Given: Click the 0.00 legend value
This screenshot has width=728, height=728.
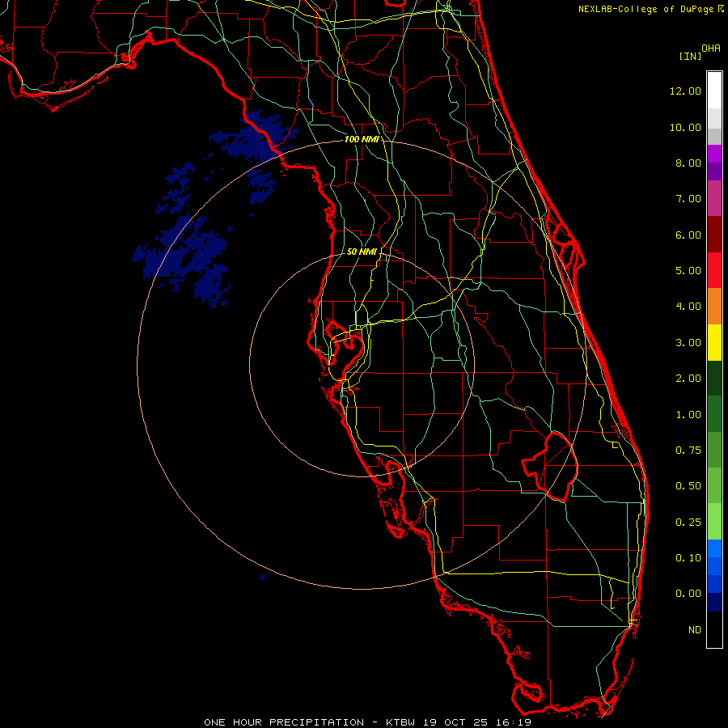Looking at the screenshot, I should click(688, 594).
